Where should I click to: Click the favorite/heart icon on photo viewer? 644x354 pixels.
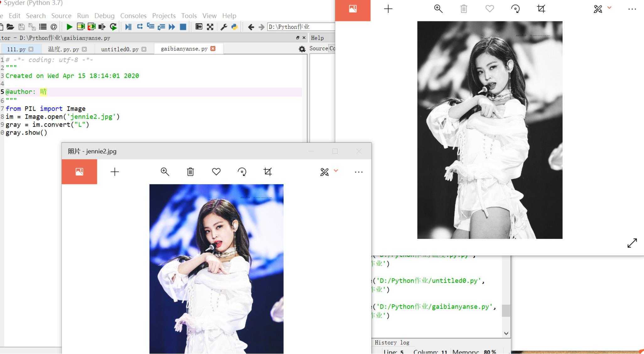pyautogui.click(x=217, y=171)
